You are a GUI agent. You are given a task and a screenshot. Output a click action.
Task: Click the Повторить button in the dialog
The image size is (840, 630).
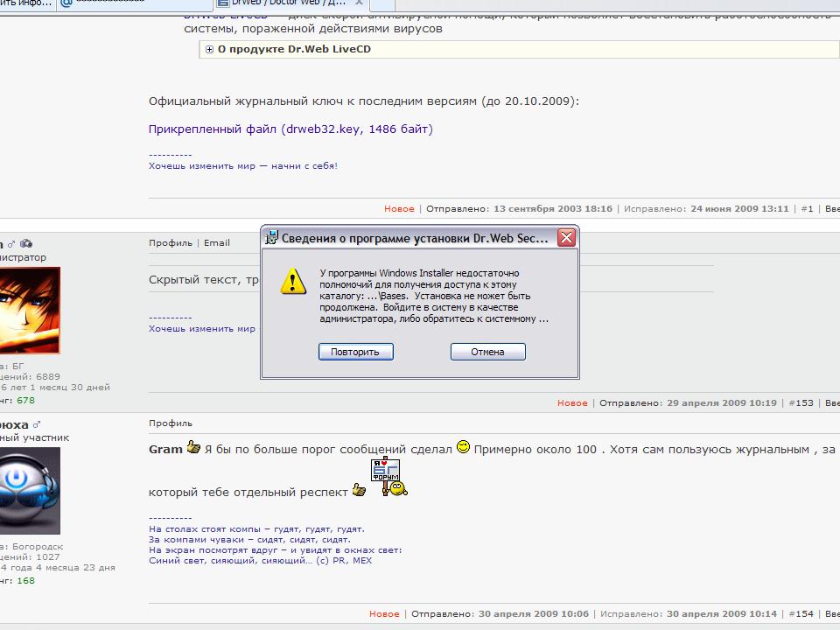pyautogui.click(x=355, y=352)
